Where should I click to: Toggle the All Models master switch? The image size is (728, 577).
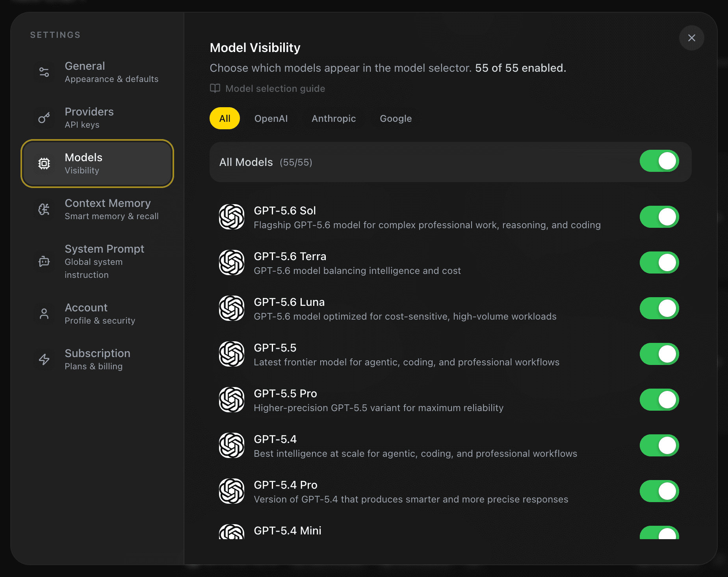tap(659, 161)
